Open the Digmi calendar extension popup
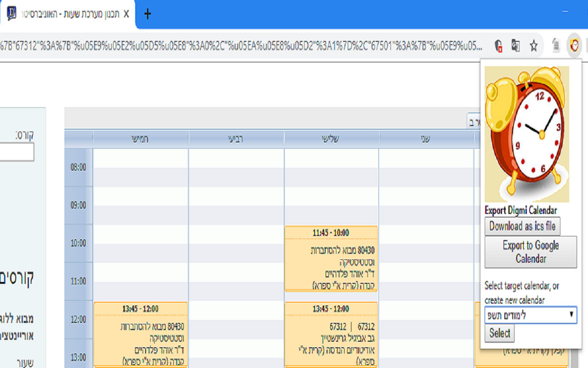 tap(573, 46)
